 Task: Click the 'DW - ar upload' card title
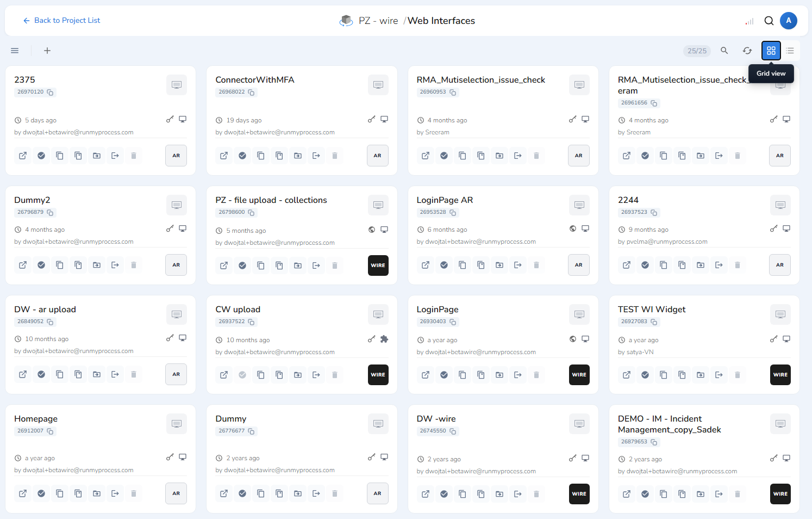[x=45, y=310]
